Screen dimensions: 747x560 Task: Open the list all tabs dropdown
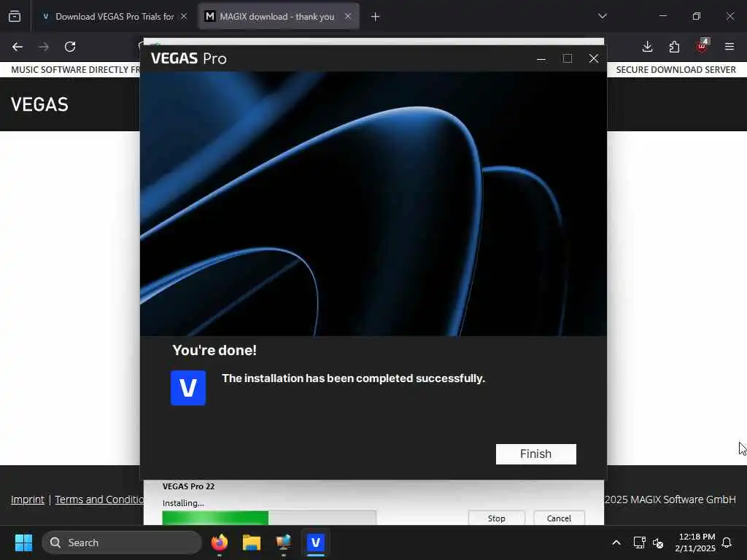point(602,16)
